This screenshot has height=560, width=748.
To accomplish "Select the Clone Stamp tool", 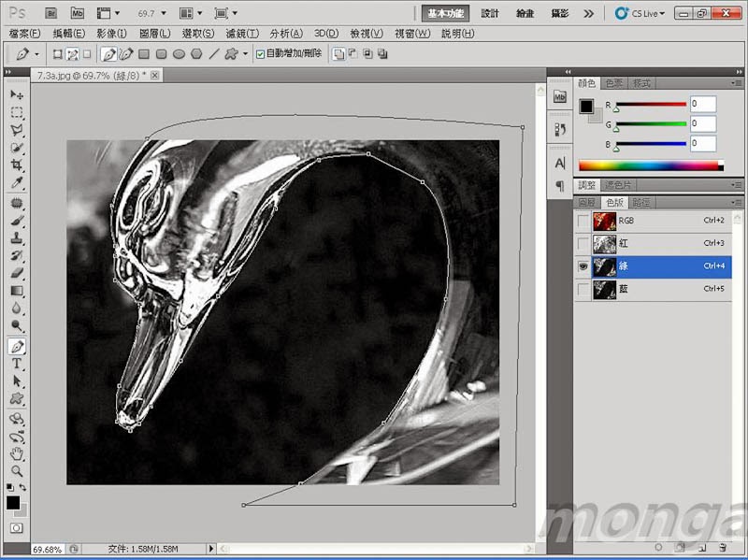I will pos(17,238).
